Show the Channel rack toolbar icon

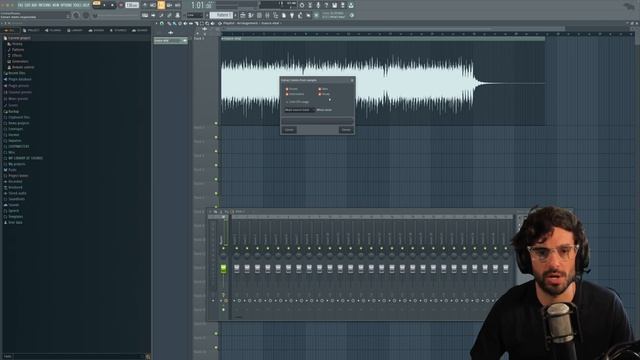[x=259, y=15]
